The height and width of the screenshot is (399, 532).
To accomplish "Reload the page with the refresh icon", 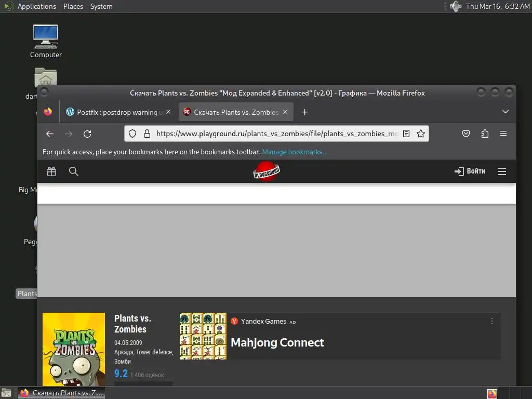I will point(87,134).
